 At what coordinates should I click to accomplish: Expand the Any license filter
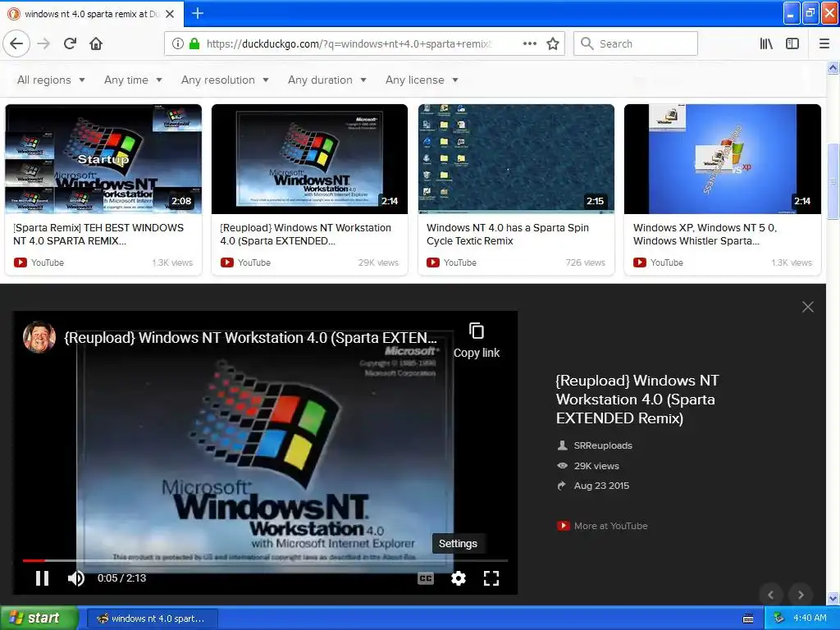(x=422, y=80)
